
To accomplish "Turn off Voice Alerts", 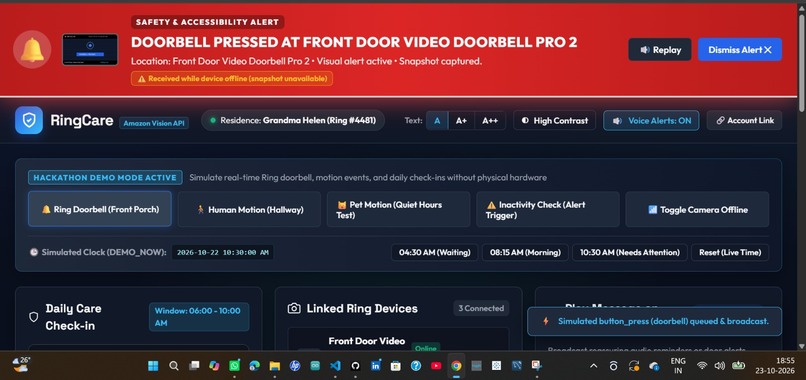I will 651,120.
